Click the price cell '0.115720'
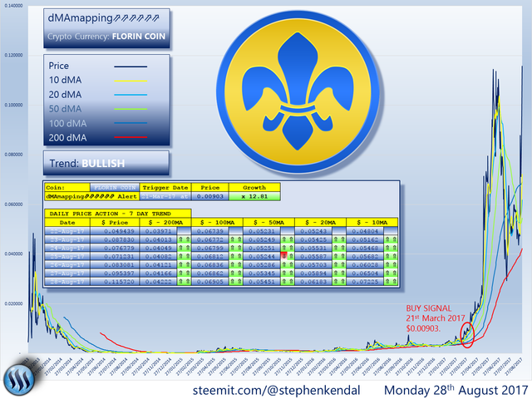 point(115,282)
